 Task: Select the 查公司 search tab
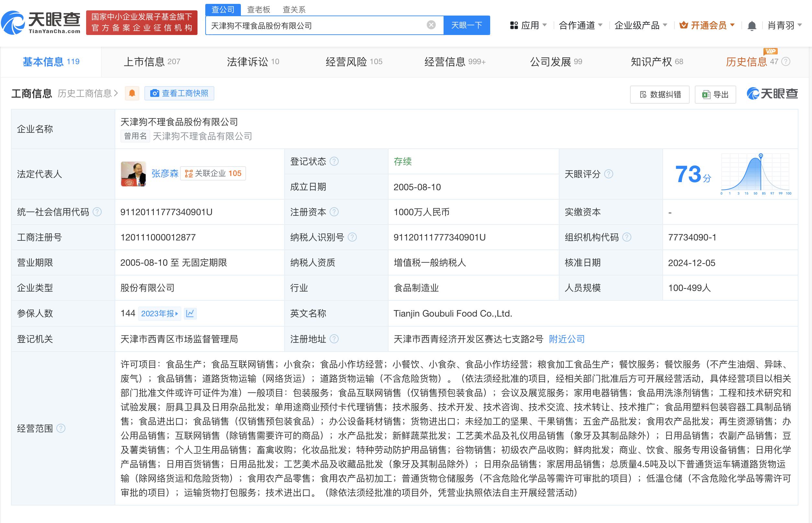coord(223,9)
